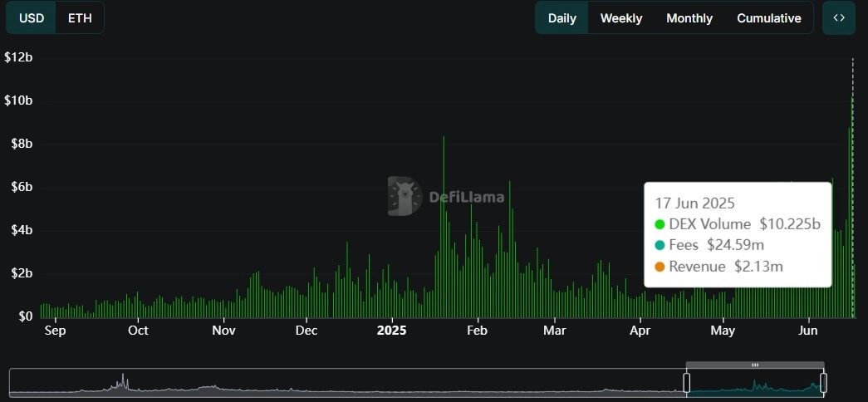Switch currency denomination to ETH

click(x=80, y=18)
